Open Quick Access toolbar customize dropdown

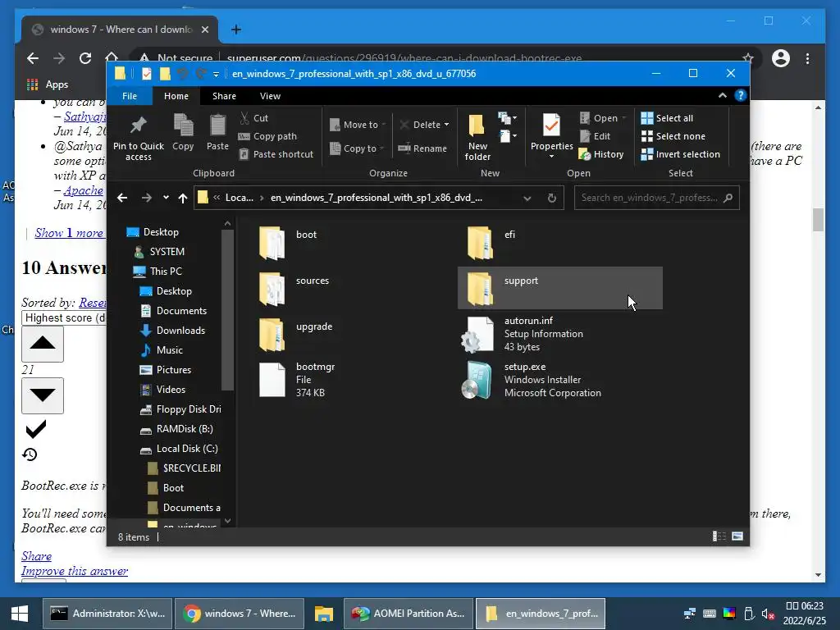pyautogui.click(x=216, y=74)
